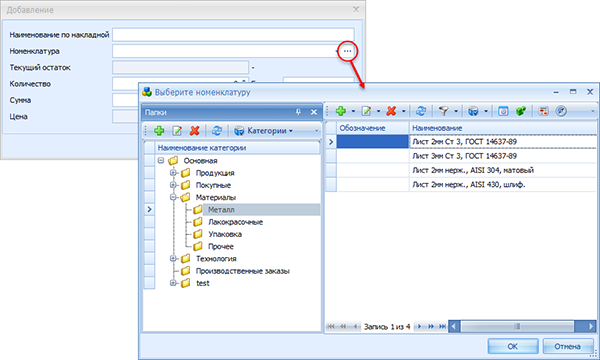Click the compass icon in nomenclature toolbar
Viewport: 600px width, 360px height.
pos(561,111)
